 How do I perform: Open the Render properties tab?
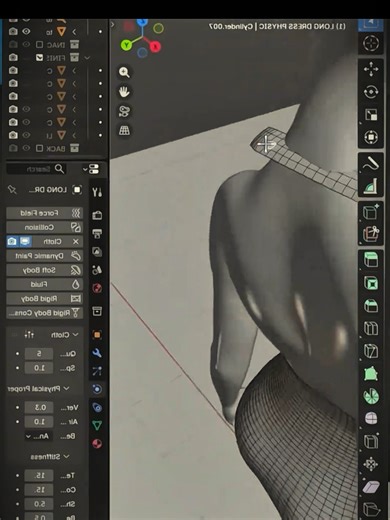point(97,215)
